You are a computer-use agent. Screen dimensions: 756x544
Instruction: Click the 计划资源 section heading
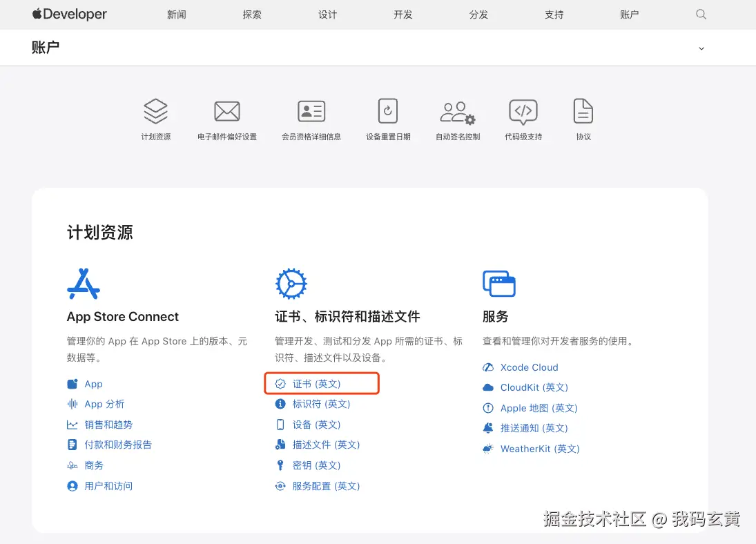coord(100,233)
